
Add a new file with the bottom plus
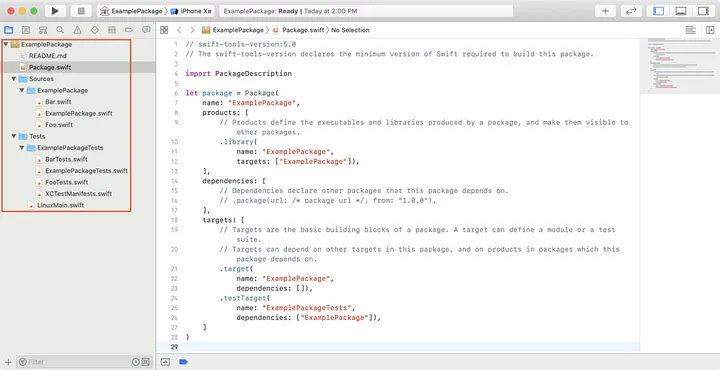[8, 362]
